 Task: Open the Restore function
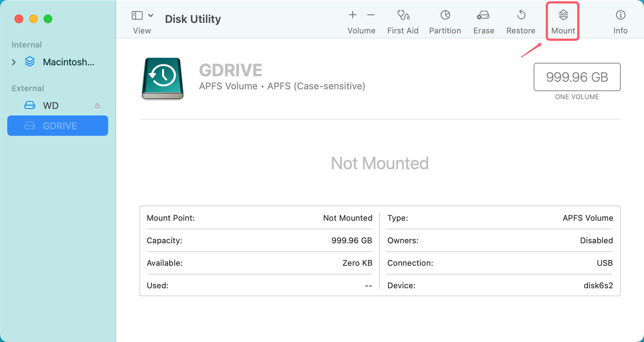pos(521,20)
